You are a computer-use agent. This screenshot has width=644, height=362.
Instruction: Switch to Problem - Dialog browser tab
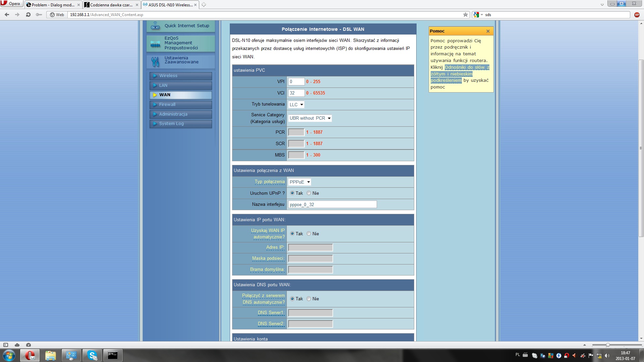[x=53, y=5]
